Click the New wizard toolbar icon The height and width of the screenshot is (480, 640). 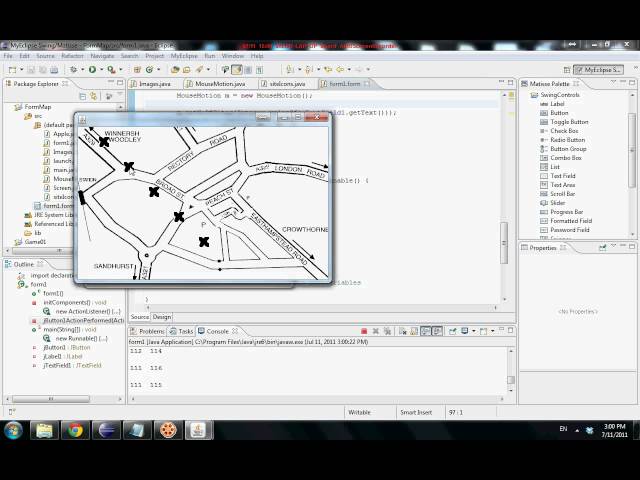pyautogui.click(x=12, y=70)
